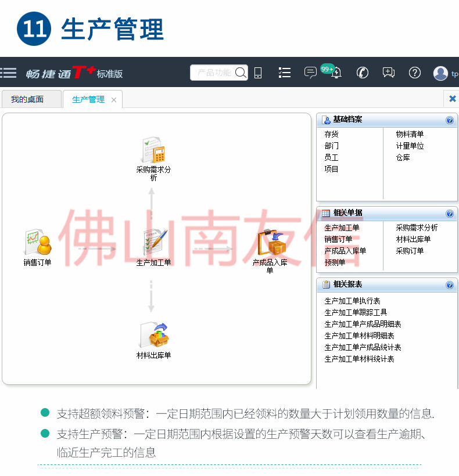This screenshot has width=459, height=476.
Task: Open 生产加工单产成品明细表 report
Action: pyautogui.click(x=363, y=324)
